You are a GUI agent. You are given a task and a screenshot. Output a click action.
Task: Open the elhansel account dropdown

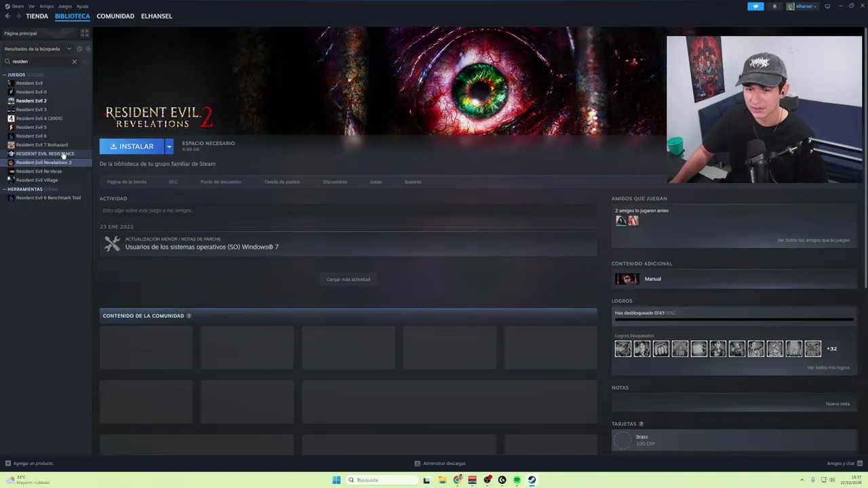[802, 6]
